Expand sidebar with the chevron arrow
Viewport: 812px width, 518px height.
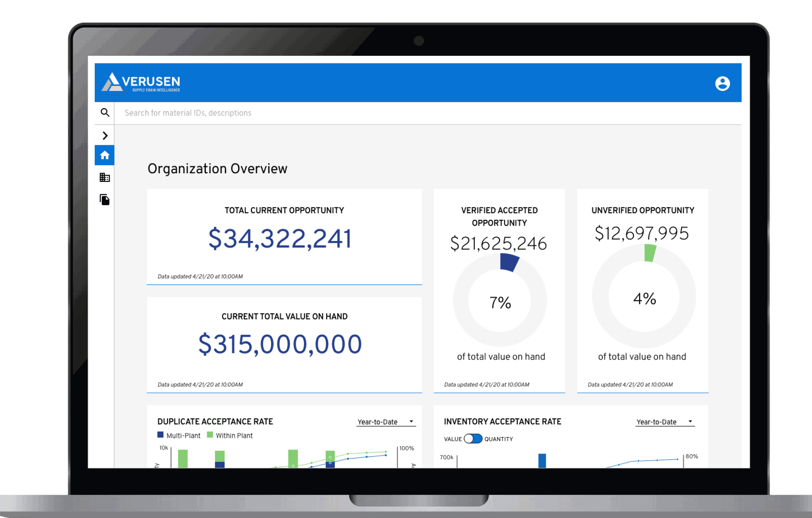pyautogui.click(x=105, y=135)
